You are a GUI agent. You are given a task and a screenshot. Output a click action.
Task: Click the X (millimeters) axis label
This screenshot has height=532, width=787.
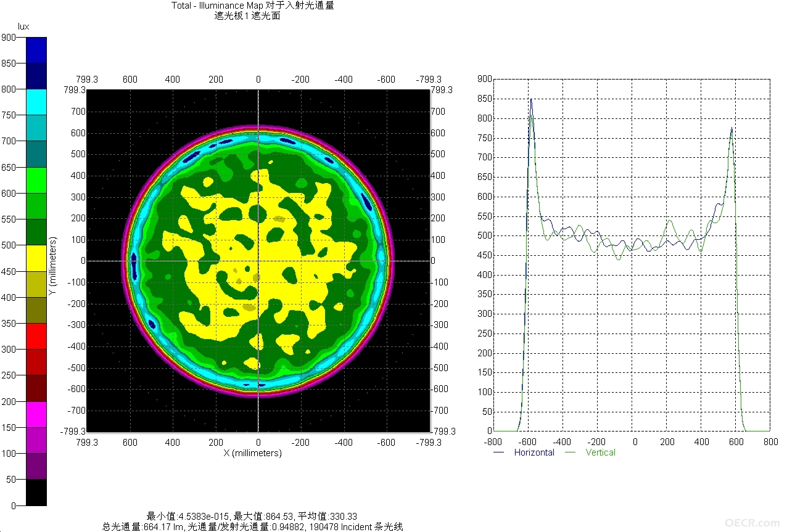coord(252,453)
